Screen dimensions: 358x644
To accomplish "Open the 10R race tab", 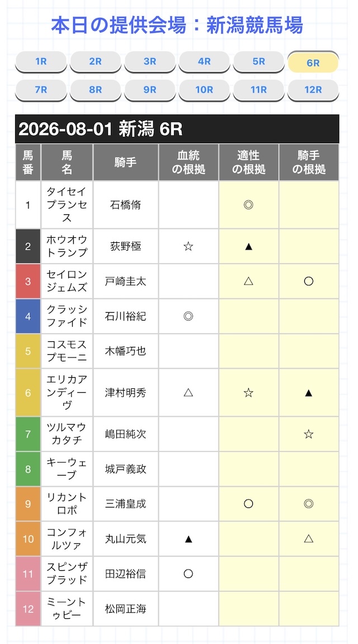I will tap(204, 90).
